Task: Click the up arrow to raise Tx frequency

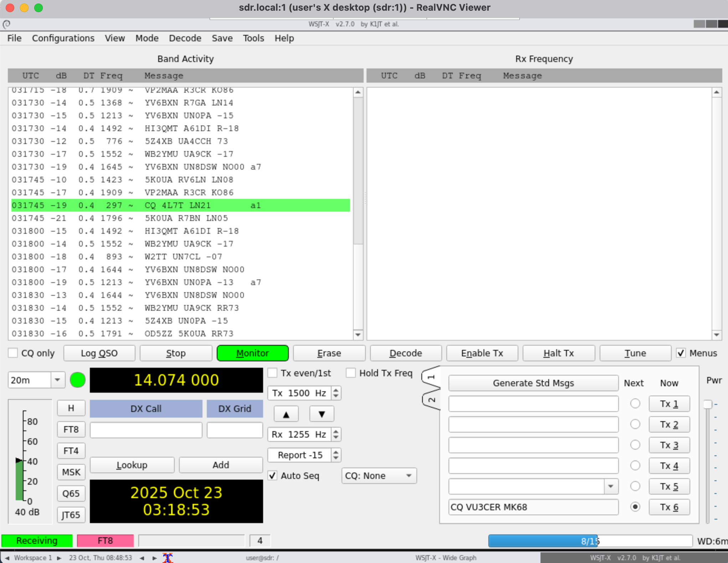Action: point(286,413)
